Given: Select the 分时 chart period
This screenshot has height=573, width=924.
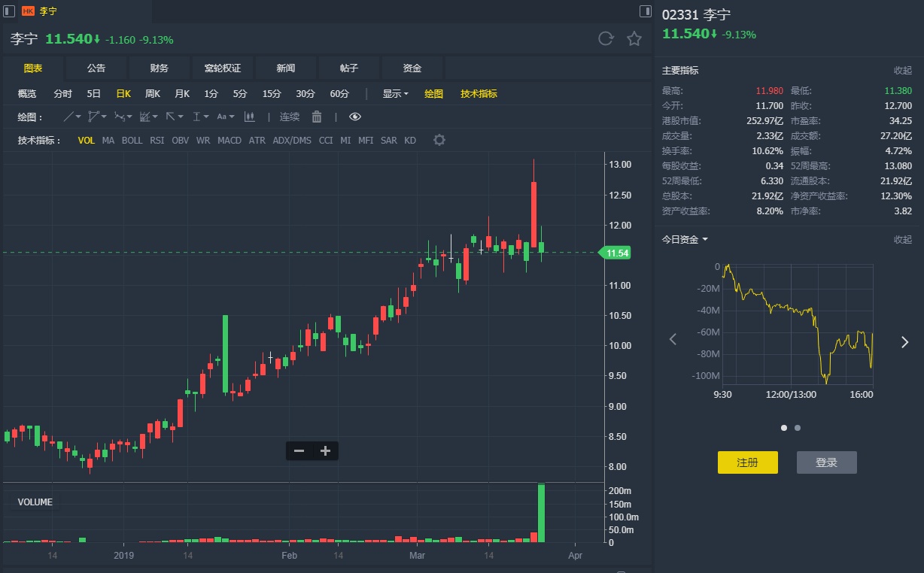Looking at the screenshot, I should (x=62, y=94).
